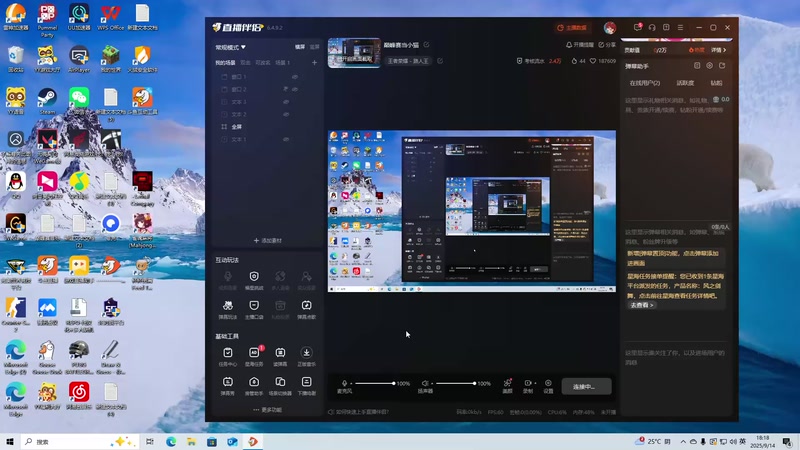Screen dimensions: 800x450
Task: Adjust the microphone volume slider
Action: pos(374,383)
